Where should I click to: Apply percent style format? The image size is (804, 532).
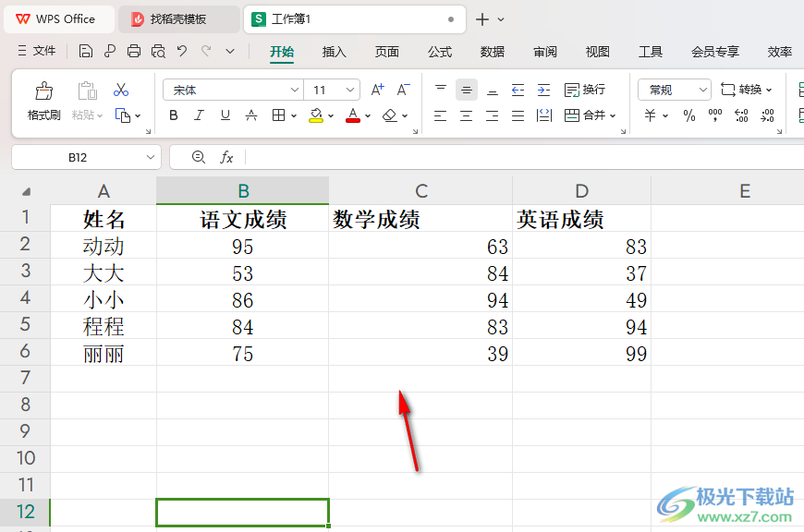(x=689, y=115)
